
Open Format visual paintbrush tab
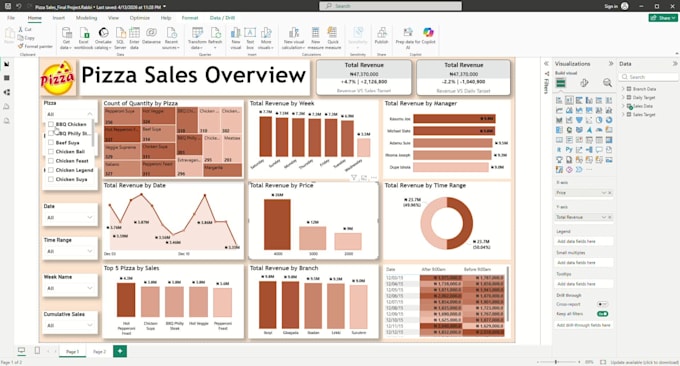tap(584, 83)
